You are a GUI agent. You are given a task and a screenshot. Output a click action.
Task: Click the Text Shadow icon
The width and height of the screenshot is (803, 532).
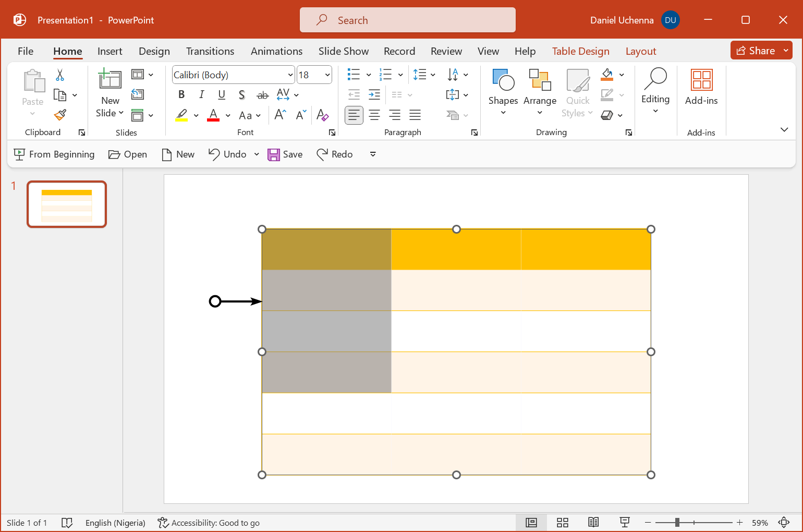(x=241, y=95)
